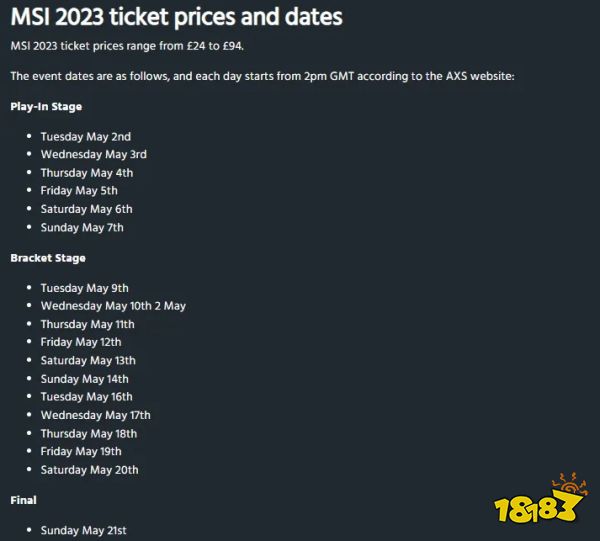This screenshot has width=600, height=541.
Task: Click the MSI 2023 ticket prices heading
Action: pyautogui.click(x=176, y=17)
